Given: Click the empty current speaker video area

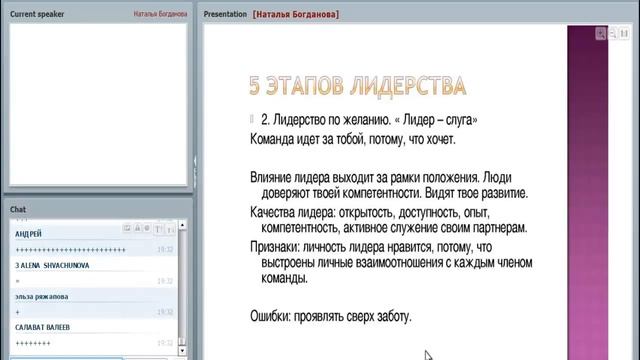Looking at the screenshot, I should tap(98, 104).
